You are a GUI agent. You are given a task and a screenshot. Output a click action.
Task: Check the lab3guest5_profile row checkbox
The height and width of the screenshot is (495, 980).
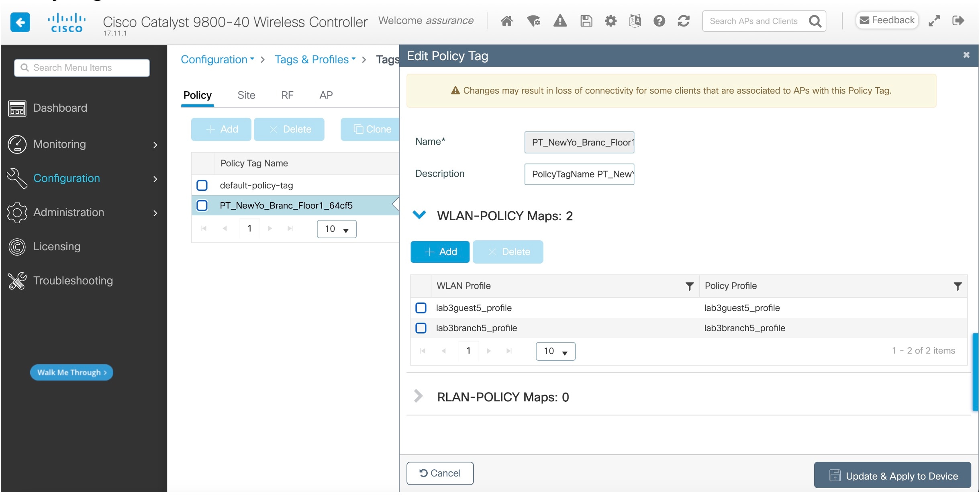pyautogui.click(x=421, y=308)
